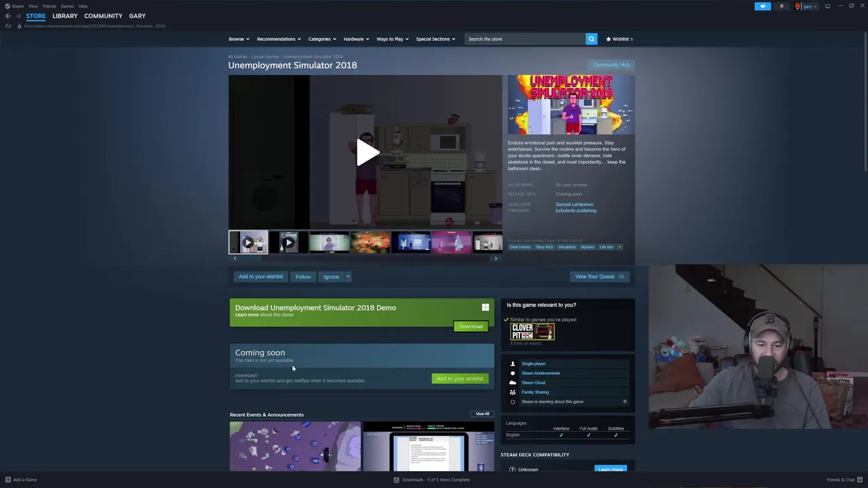This screenshot has height=488, width=868.
Task: Click the Ignore button
Action: point(331,277)
